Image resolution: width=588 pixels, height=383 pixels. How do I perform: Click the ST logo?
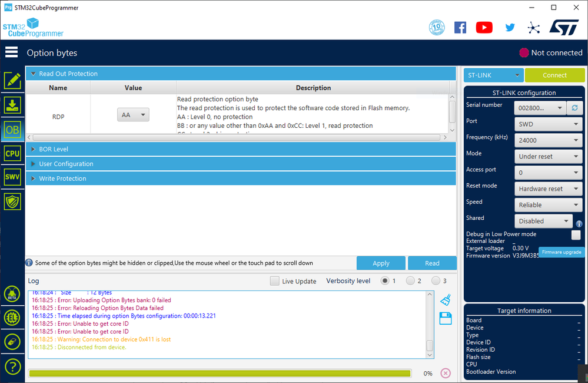564,28
